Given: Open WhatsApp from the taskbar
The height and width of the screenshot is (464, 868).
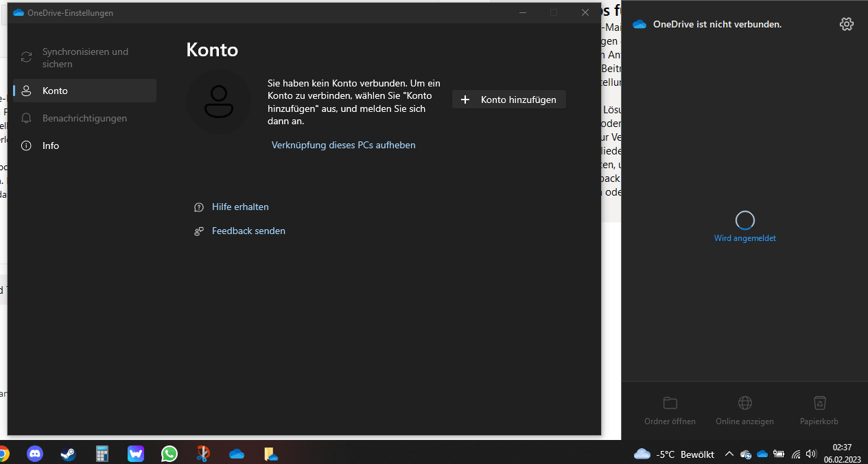Looking at the screenshot, I should [169, 454].
